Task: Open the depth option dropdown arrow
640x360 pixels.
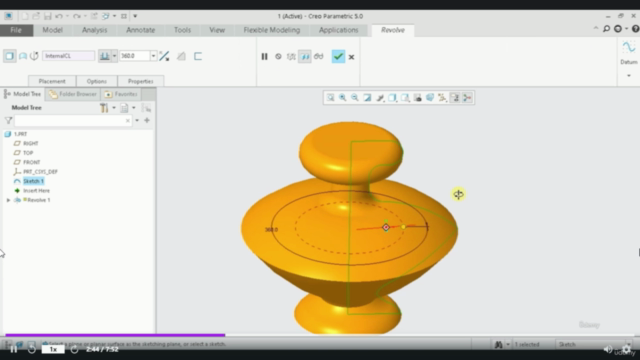Action: pyautogui.click(x=114, y=56)
